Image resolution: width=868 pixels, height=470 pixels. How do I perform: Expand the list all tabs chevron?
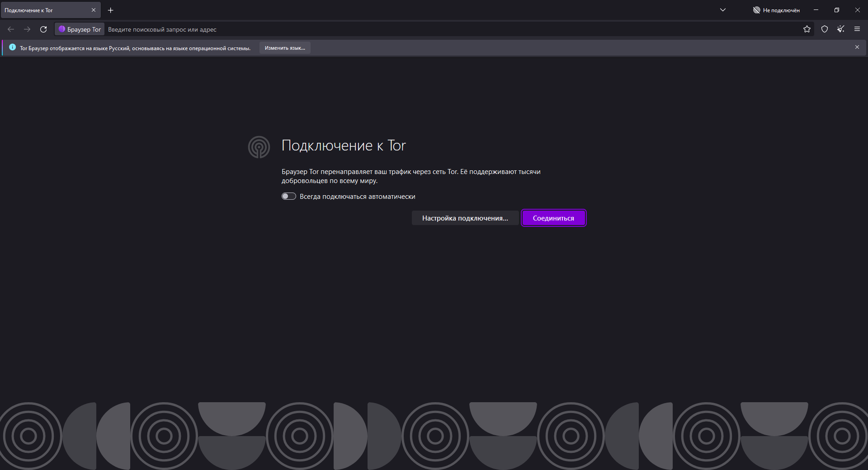coord(723,10)
